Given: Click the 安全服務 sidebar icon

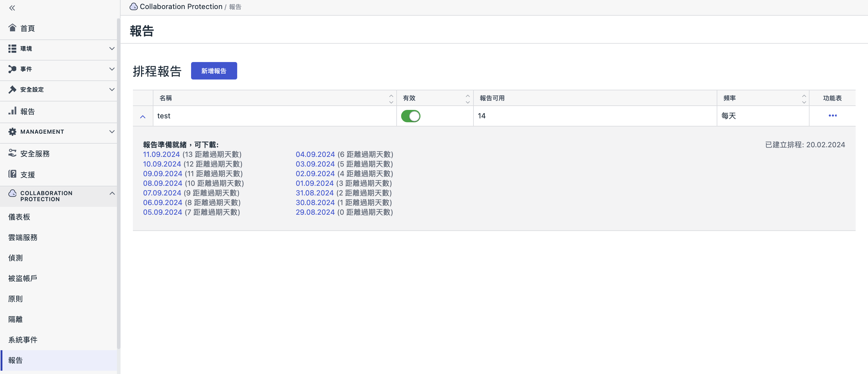Looking at the screenshot, I should tap(12, 153).
